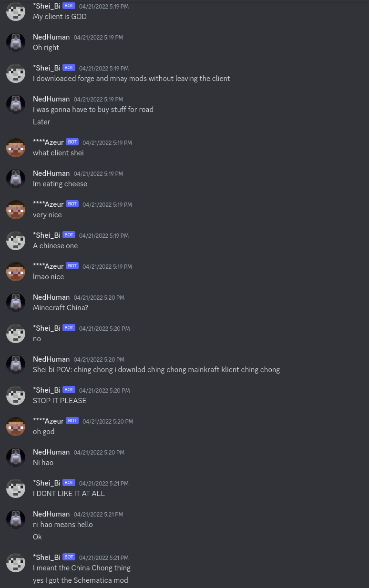The image size is (369, 588).
Task: Click Shei_Bi's avatar beside "STOP IT PLEASE"
Action: 16,395
